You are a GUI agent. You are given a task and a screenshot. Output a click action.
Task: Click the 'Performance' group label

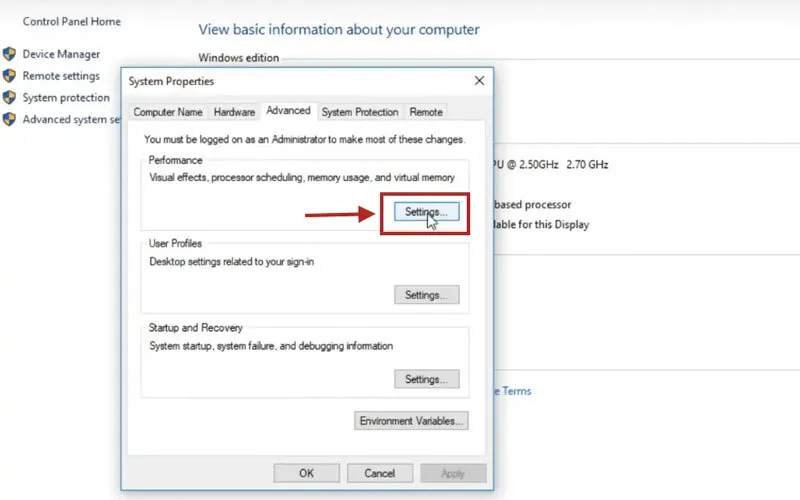[176, 160]
